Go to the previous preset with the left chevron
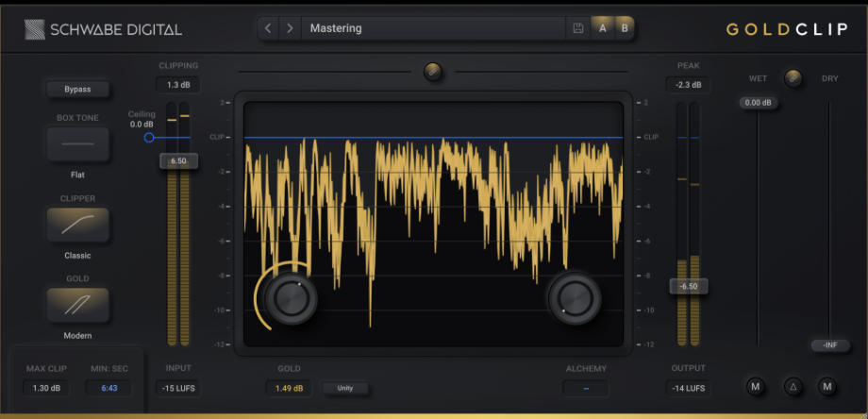868x419 pixels. coord(268,28)
